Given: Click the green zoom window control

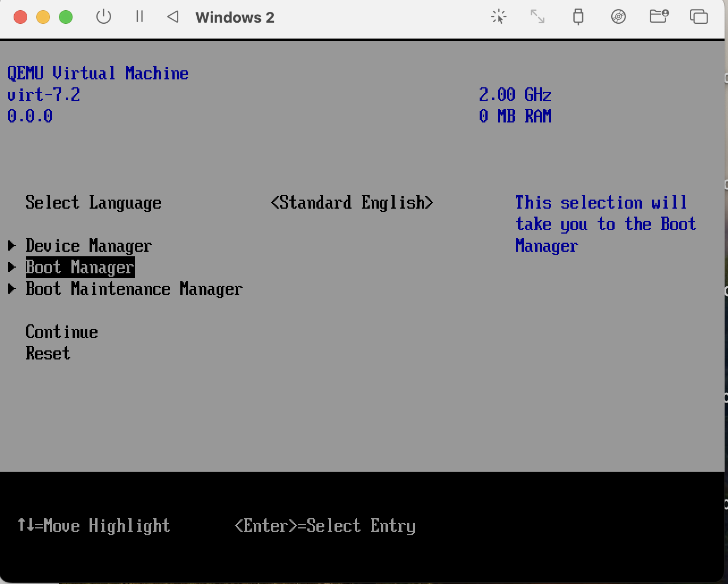Looking at the screenshot, I should 66,17.
